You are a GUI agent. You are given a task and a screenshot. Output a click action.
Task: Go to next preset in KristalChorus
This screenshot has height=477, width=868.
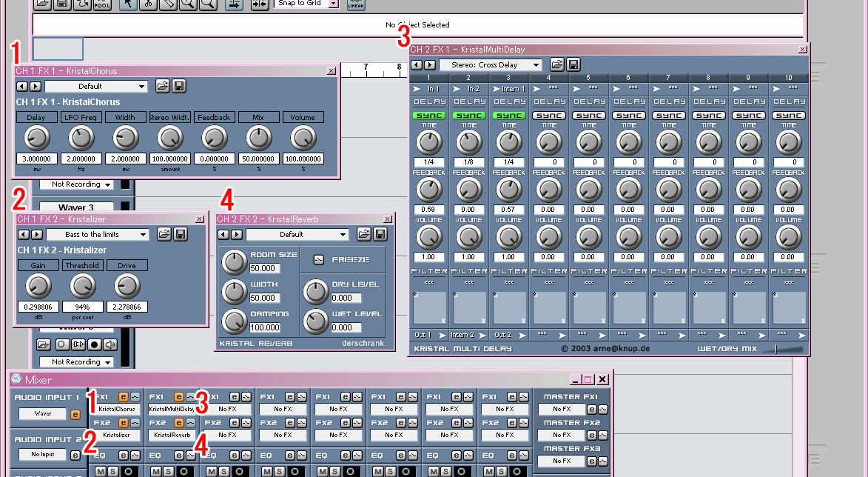tap(35, 87)
